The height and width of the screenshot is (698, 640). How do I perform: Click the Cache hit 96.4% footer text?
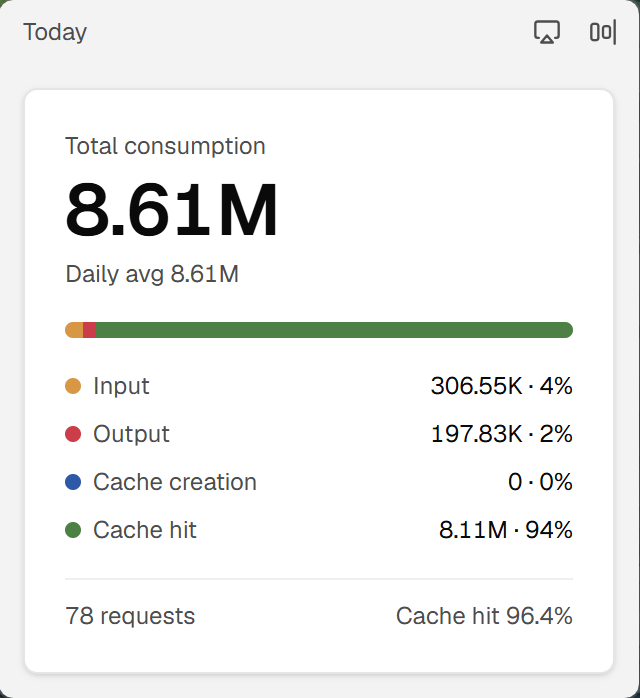click(484, 616)
